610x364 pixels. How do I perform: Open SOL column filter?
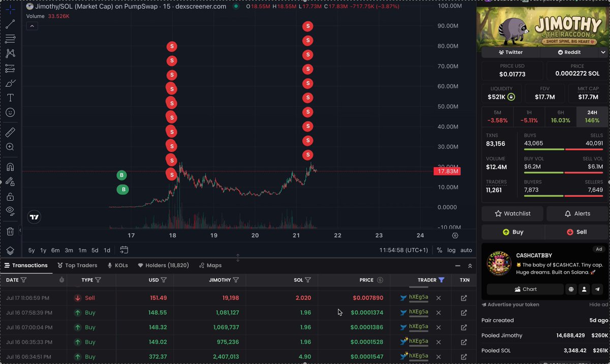coord(308,280)
